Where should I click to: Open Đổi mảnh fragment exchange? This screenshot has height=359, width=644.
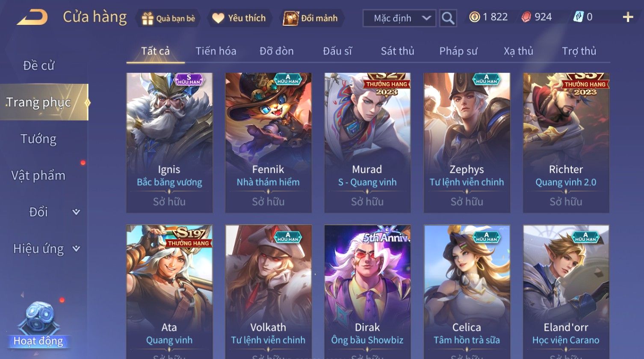pyautogui.click(x=310, y=18)
